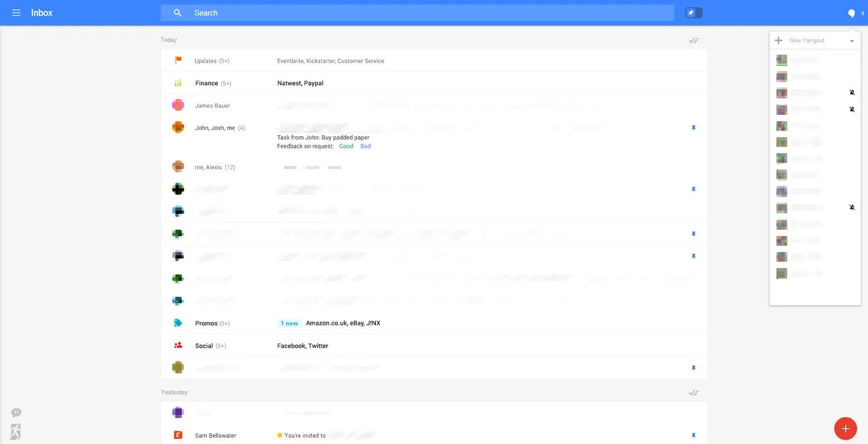Unpin the John, Josh, me conversation

(x=694, y=128)
